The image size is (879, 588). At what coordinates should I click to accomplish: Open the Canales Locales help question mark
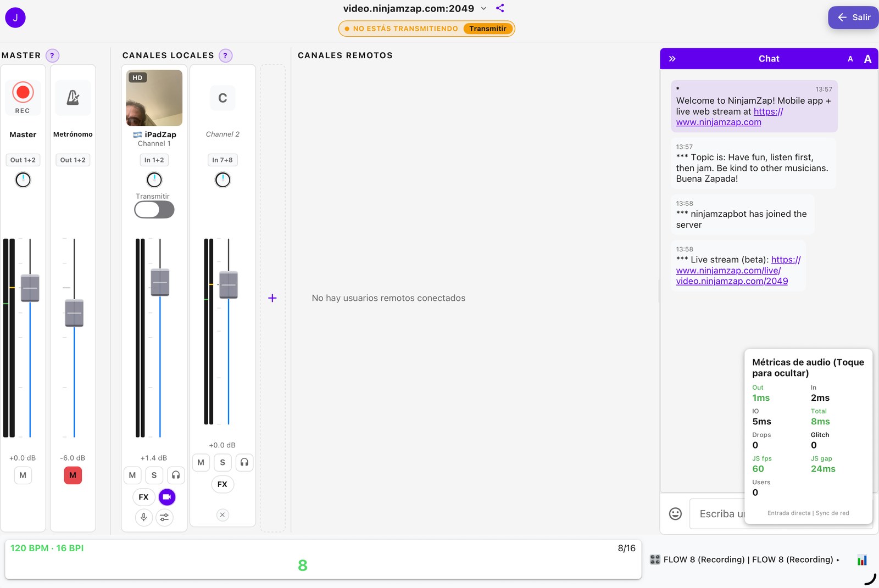click(225, 55)
